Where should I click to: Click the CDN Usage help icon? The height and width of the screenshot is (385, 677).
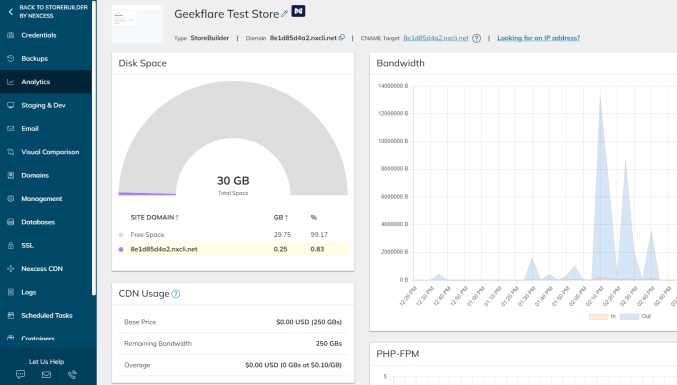pyautogui.click(x=176, y=294)
